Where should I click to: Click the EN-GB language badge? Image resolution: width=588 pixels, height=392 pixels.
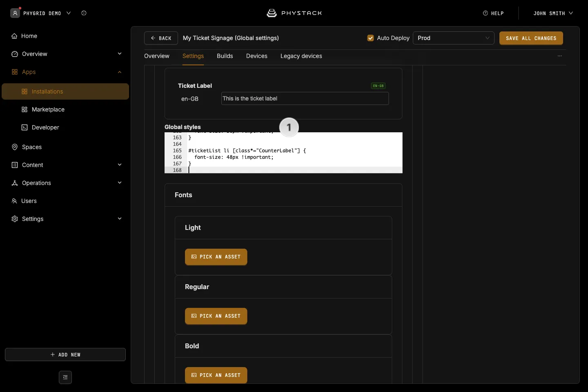click(x=379, y=86)
